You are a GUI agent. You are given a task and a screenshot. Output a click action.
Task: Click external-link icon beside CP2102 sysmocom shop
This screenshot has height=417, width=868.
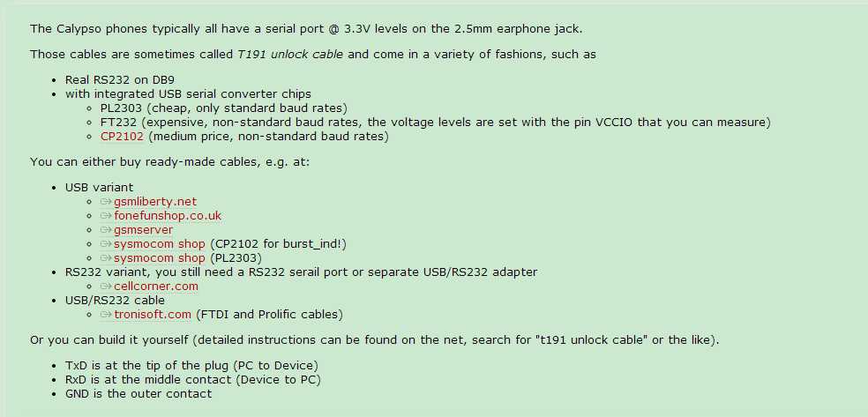coord(106,244)
